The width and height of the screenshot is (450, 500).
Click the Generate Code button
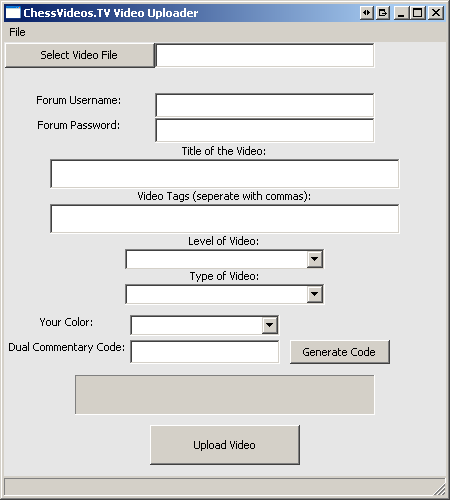(340, 352)
